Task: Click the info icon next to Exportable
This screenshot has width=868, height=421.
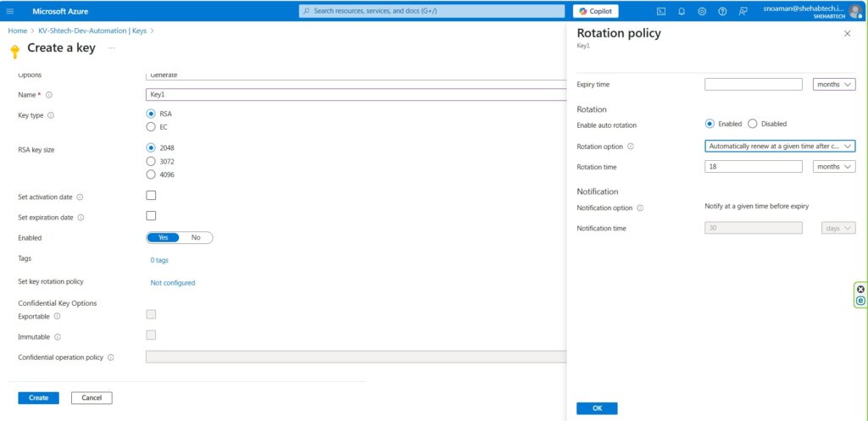Action: (57, 317)
